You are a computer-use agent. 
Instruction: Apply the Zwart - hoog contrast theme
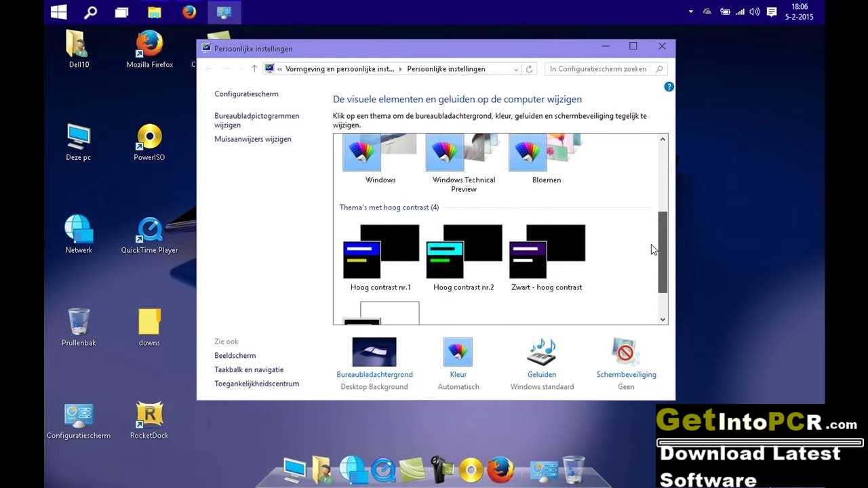547,258
